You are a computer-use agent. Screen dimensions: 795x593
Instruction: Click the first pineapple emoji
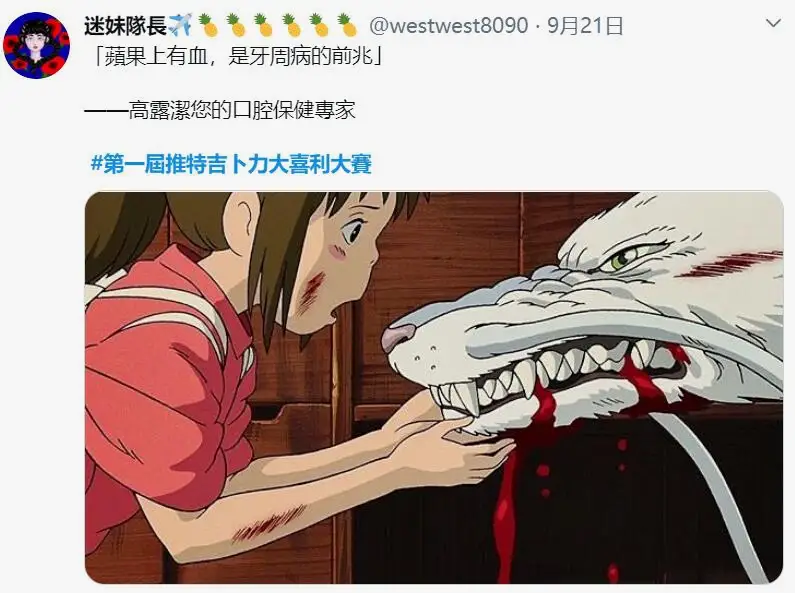coord(208,25)
